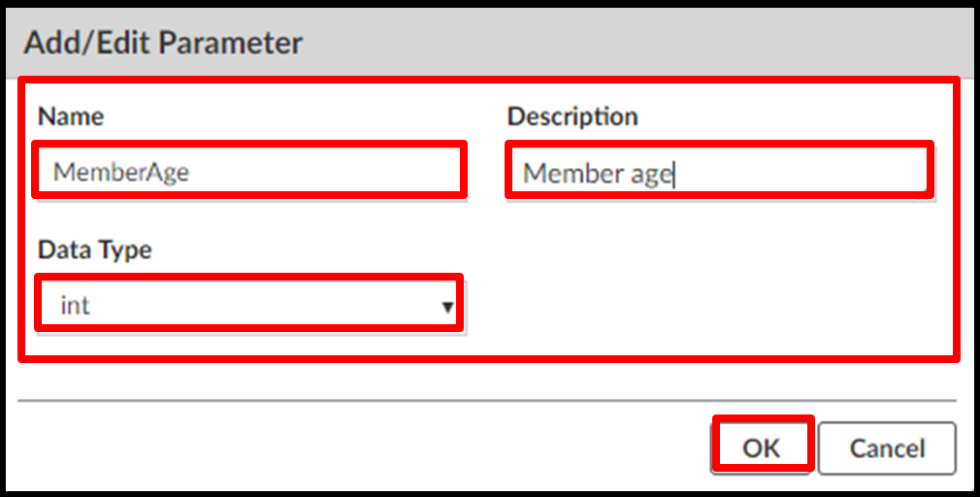Image resolution: width=980 pixels, height=497 pixels.
Task: Click empty space below the Description field
Action: click(718, 282)
